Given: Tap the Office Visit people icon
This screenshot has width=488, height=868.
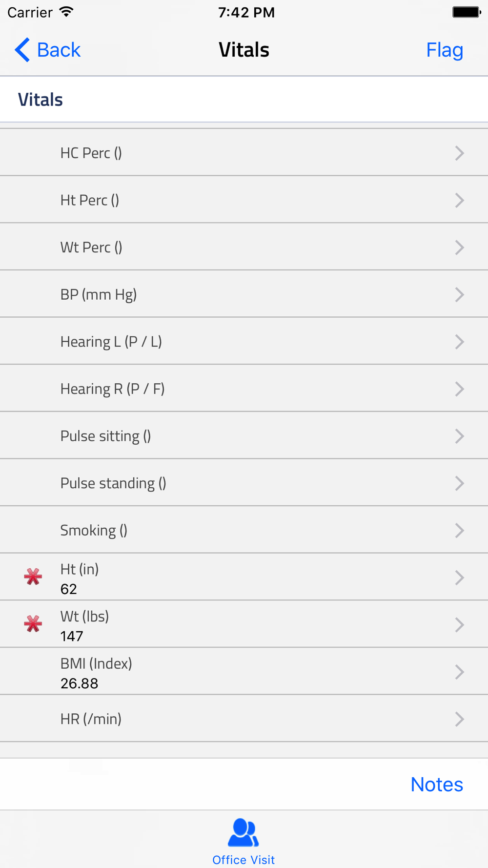Looking at the screenshot, I should coord(243,833).
